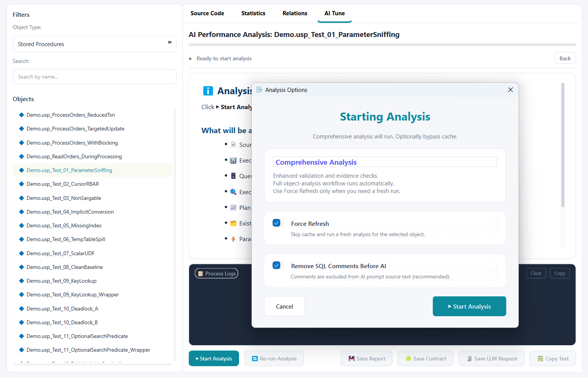Click the Save Contract button

coord(426,359)
